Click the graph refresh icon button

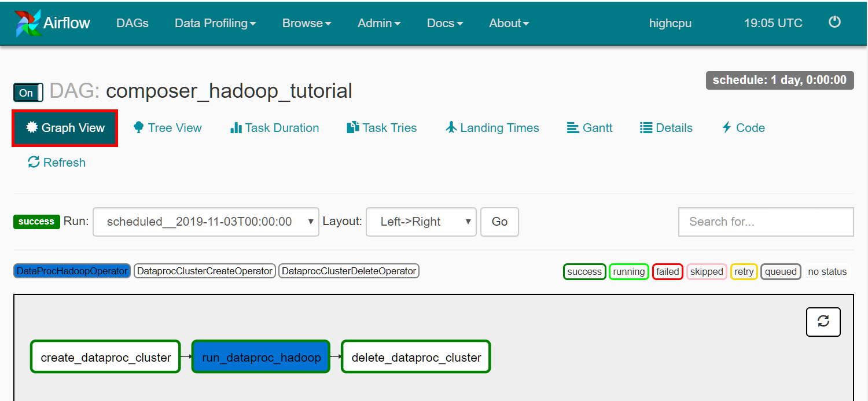[x=823, y=321]
